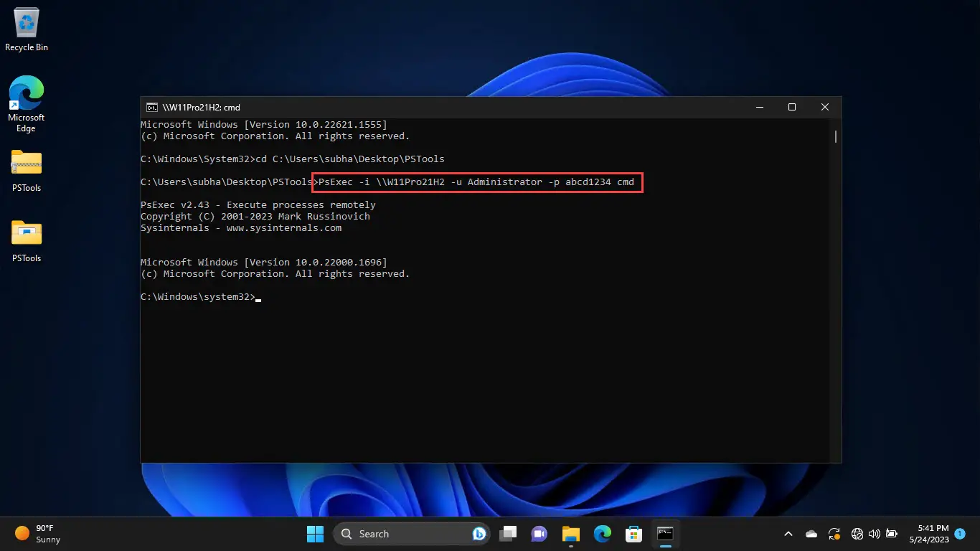Open the Recycle Bin desktop icon

tap(27, 30)
